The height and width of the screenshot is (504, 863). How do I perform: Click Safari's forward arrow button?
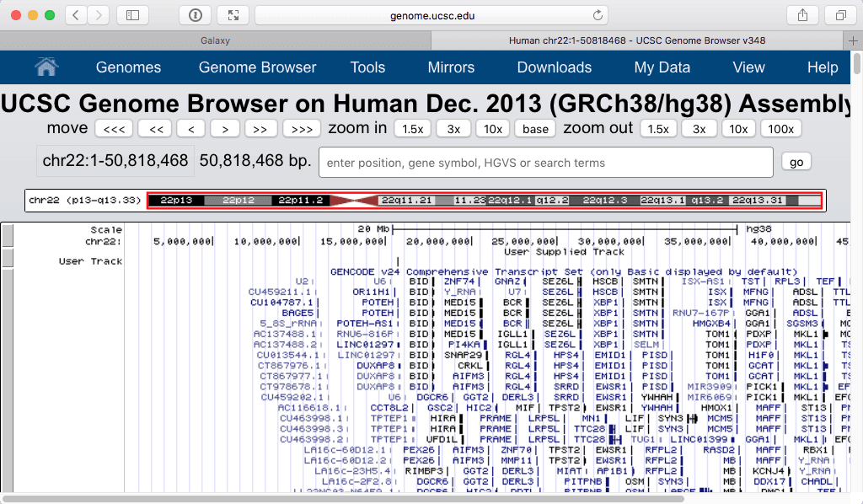coord(99,15)
